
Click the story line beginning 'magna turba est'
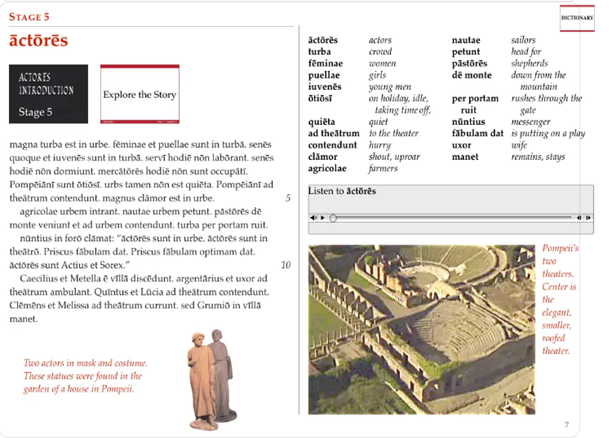140,144
